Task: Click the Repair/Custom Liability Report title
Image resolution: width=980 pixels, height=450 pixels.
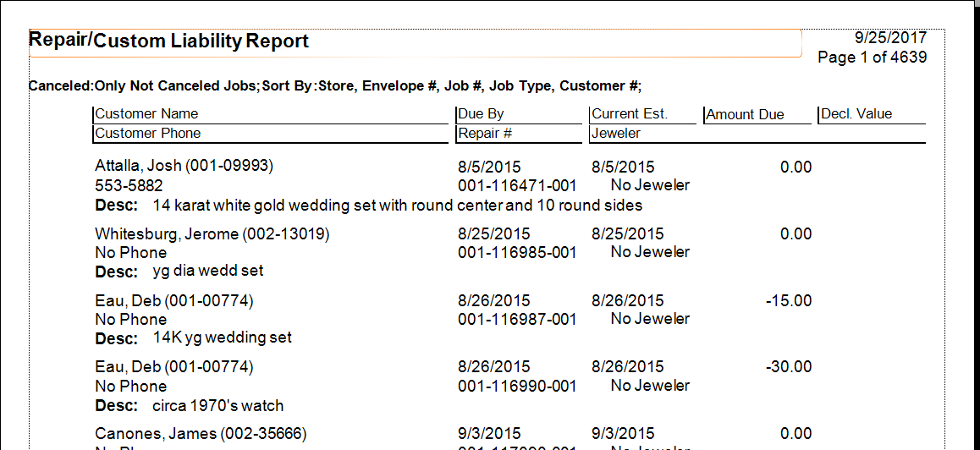Action: pyautogui.click(x=168, y=41)
